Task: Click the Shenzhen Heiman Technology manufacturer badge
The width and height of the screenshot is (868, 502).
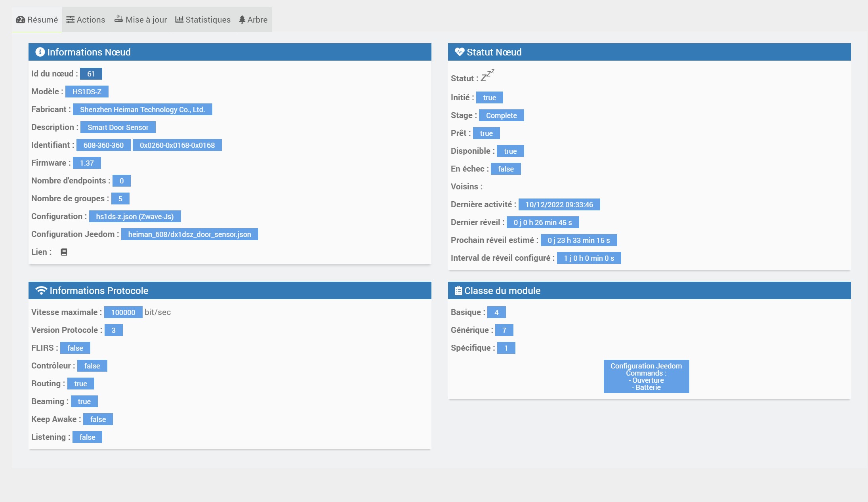Action: click(x=142, y=109)
